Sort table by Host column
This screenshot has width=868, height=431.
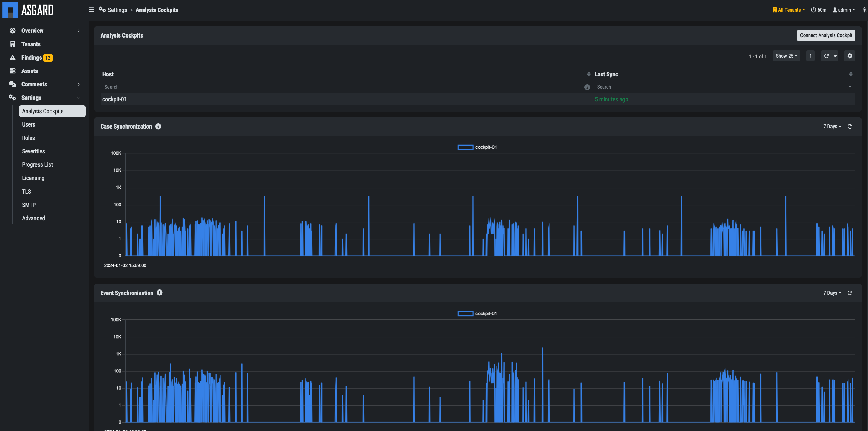pos(589,74)
